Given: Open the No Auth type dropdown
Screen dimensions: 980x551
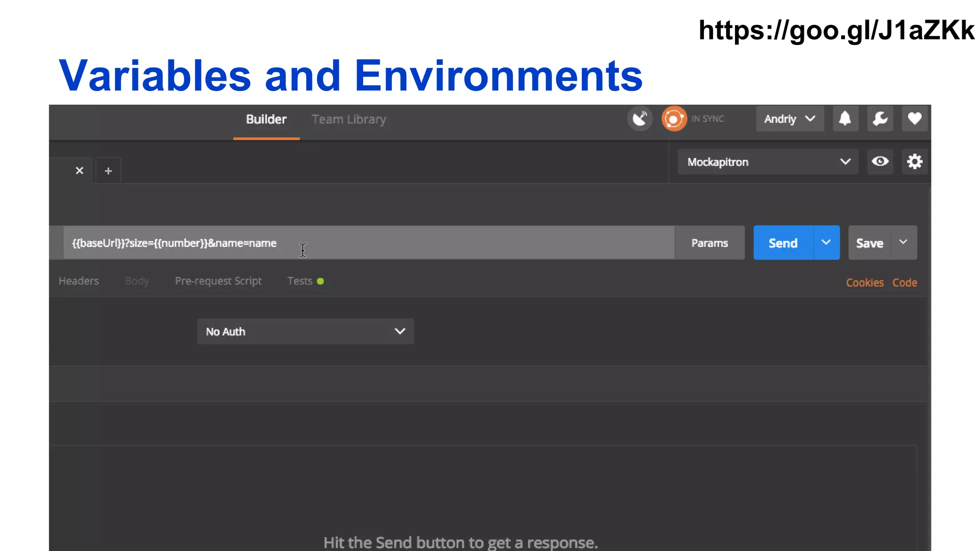Looking at the screenshot, I should [x=305, y=331].
